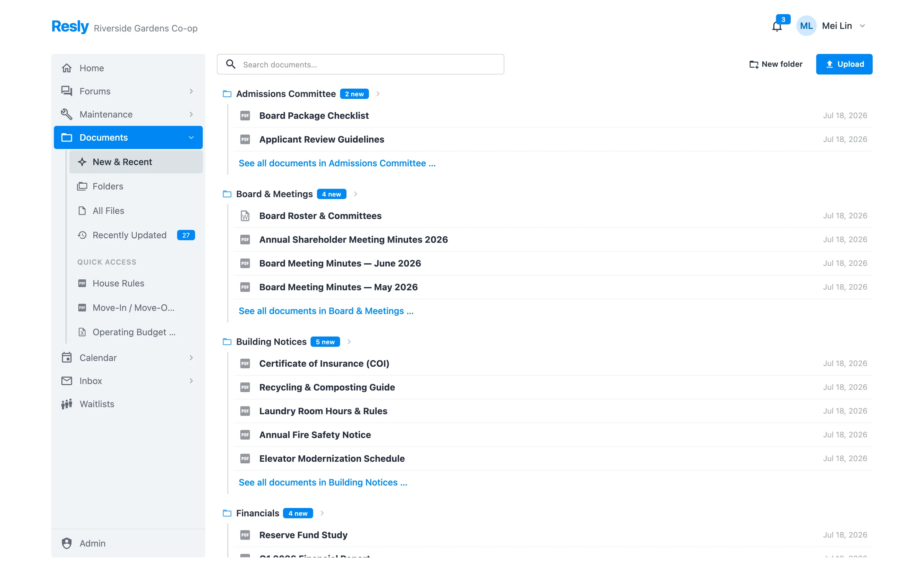Open Certificate of Insurance (COI) document

[553, 363]
